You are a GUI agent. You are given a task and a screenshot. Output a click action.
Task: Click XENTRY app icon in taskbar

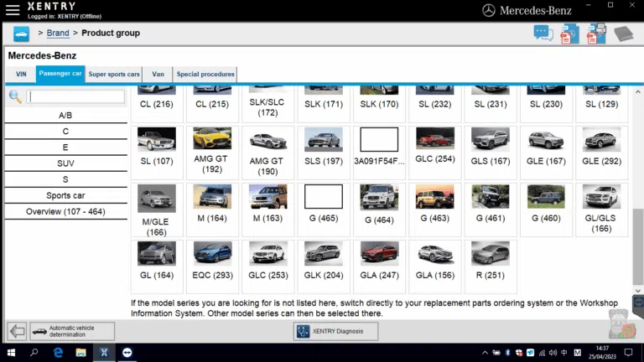point(104,353)
